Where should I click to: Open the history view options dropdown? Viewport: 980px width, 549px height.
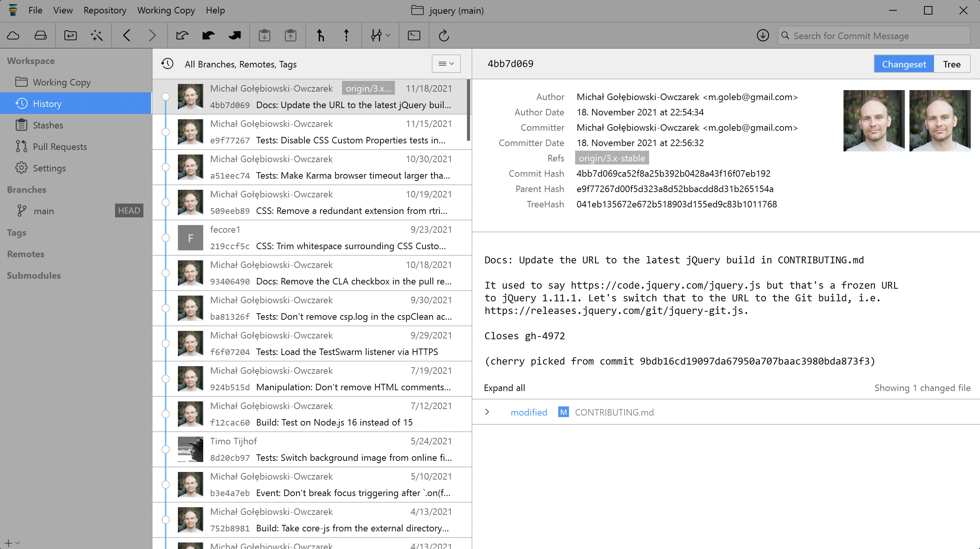[x=446, y=64]
